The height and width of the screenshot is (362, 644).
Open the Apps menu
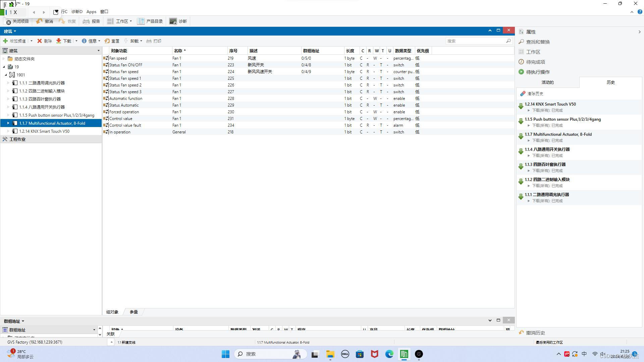click(x=91, y=12)
